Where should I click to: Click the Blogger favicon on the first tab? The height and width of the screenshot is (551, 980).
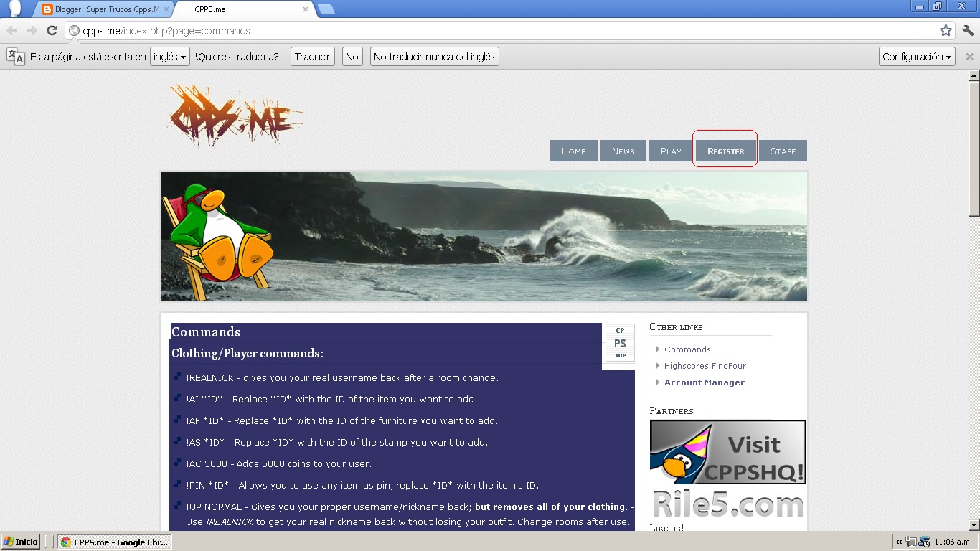[47, 10]
